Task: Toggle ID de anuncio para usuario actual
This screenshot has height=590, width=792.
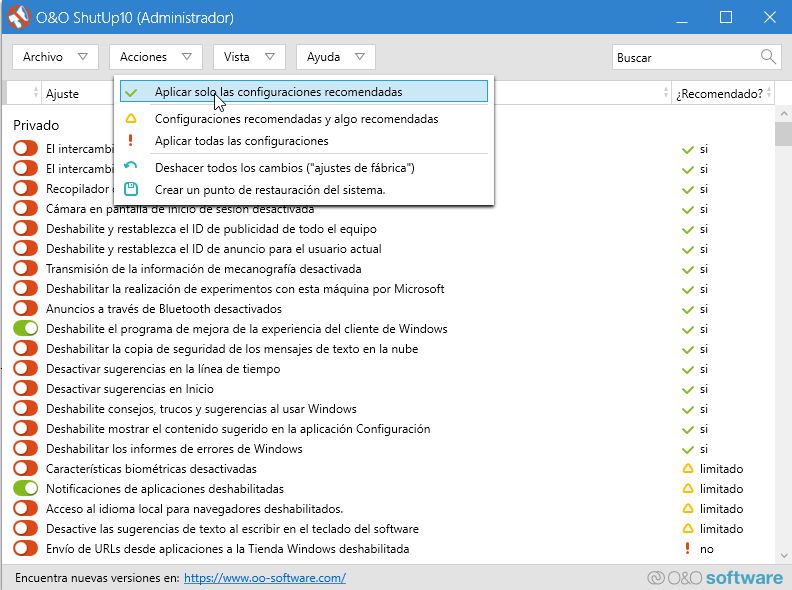Action: point(25,248)
